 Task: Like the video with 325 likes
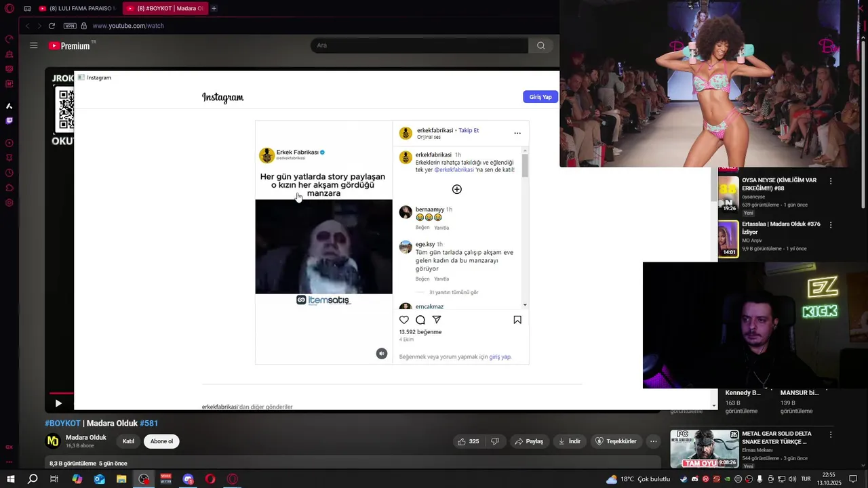[469, 441]
